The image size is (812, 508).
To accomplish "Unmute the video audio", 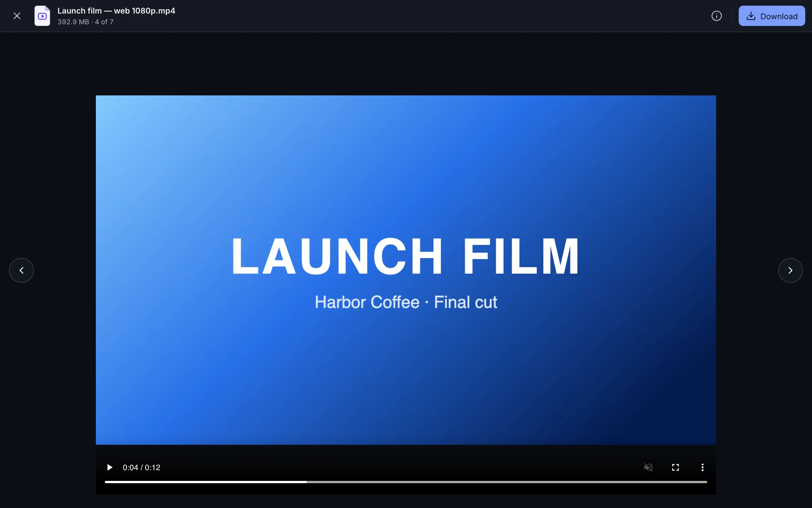I will pos(648,467).
